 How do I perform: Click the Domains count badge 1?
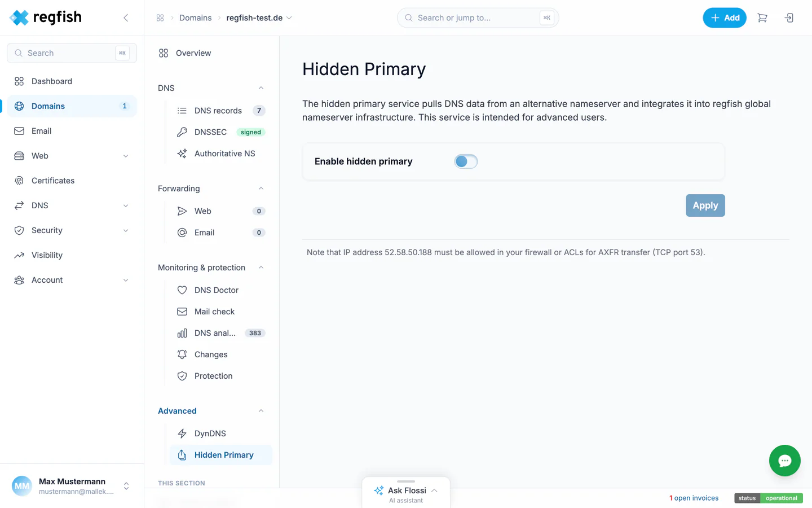(125, 106)
